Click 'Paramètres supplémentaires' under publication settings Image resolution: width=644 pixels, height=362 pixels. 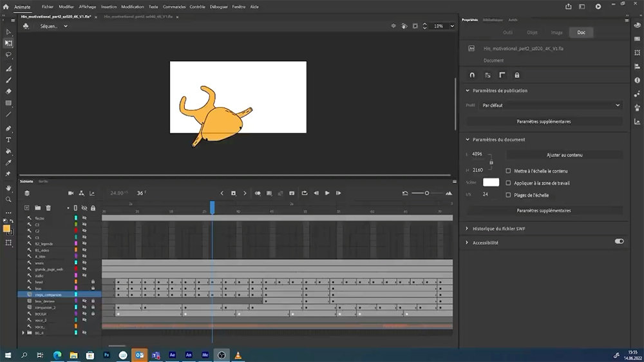[x=544, y=121]
